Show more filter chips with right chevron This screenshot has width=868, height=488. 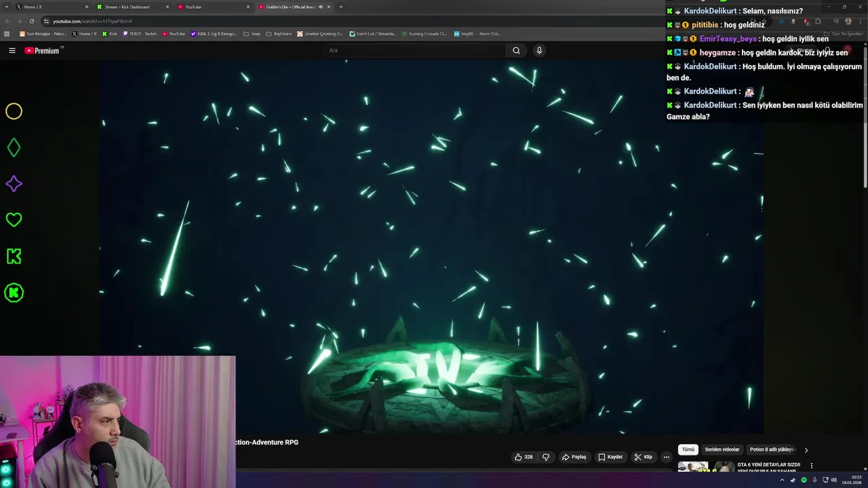(806, 450)
